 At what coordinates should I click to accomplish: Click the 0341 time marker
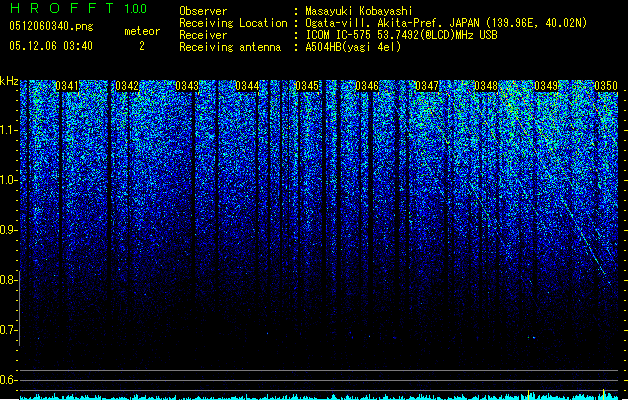click(67, 86)
